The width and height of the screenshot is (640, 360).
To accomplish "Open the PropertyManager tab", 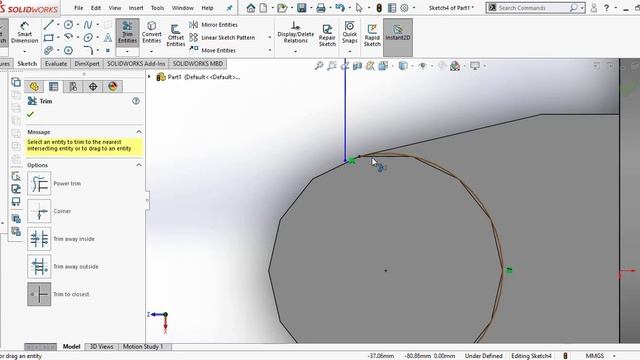I will click(53, 87).
